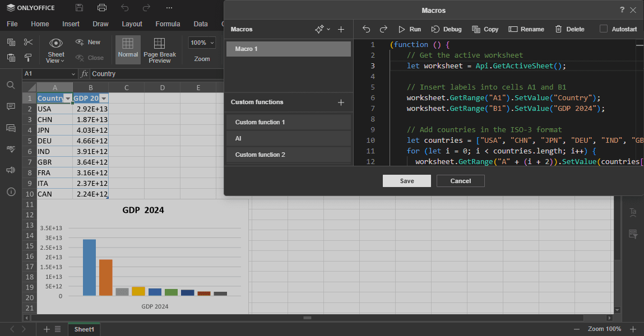Click the formula bar showing Country

(156, 74)
